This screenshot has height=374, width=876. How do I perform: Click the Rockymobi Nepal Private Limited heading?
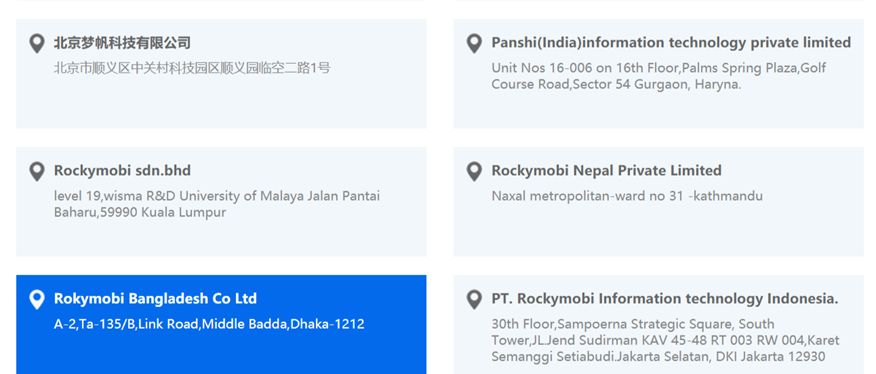606,171
